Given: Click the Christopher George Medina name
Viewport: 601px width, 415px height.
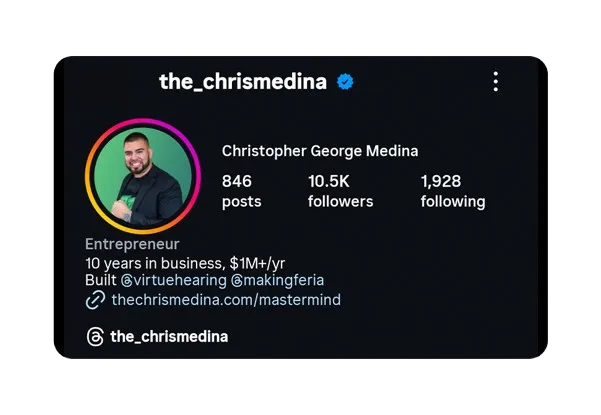Looking at the screenshot, I should coord(320,151).
